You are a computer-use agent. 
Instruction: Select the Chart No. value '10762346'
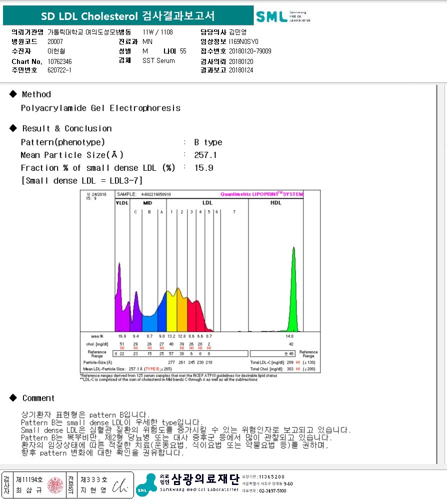point(59,61)
